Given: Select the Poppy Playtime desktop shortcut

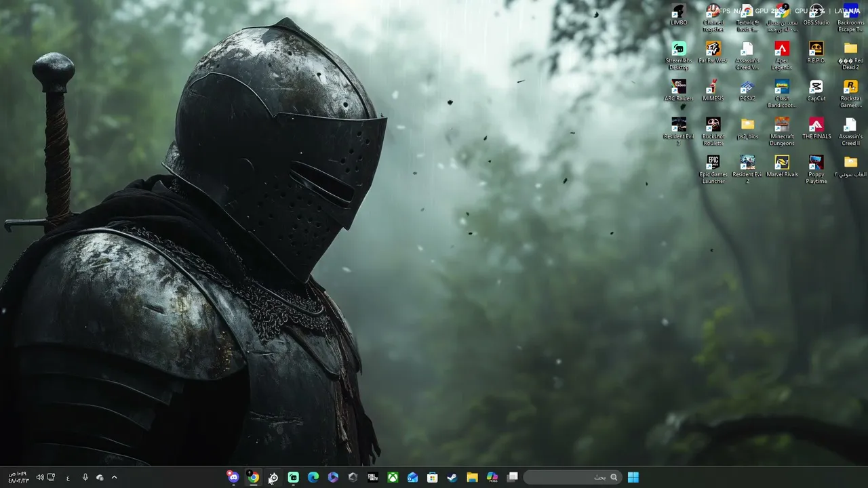Looking at the screenshot, I should point(816,170).
